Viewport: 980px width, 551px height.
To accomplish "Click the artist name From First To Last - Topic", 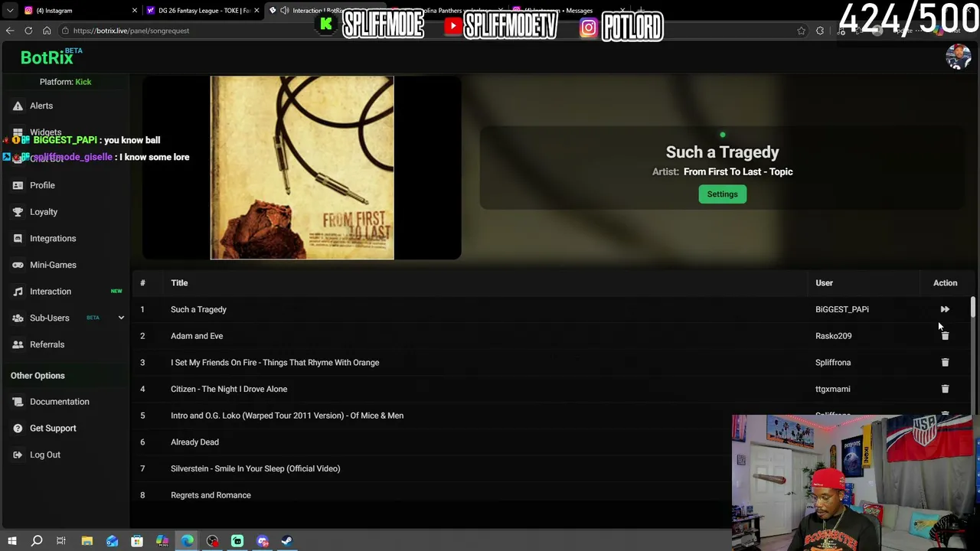I will click(738, 171).
